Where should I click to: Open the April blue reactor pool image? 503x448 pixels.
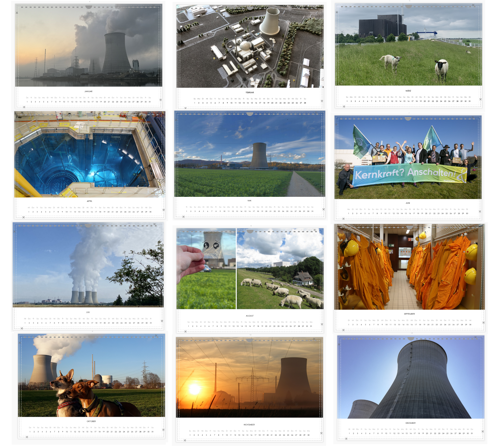(x=90, y=155)
